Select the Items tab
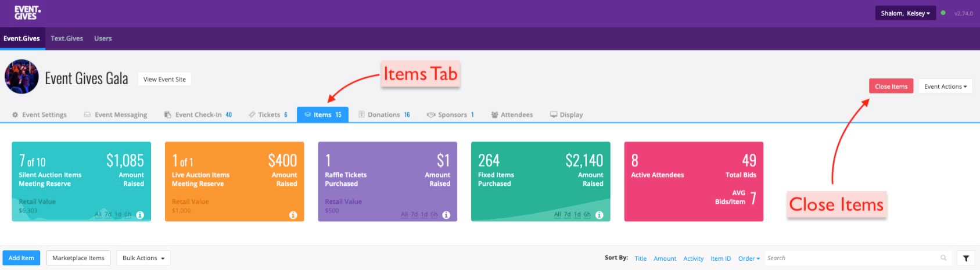Image resolution: width=980 pixels, height=270 pixels. click(x=322, y=114)
